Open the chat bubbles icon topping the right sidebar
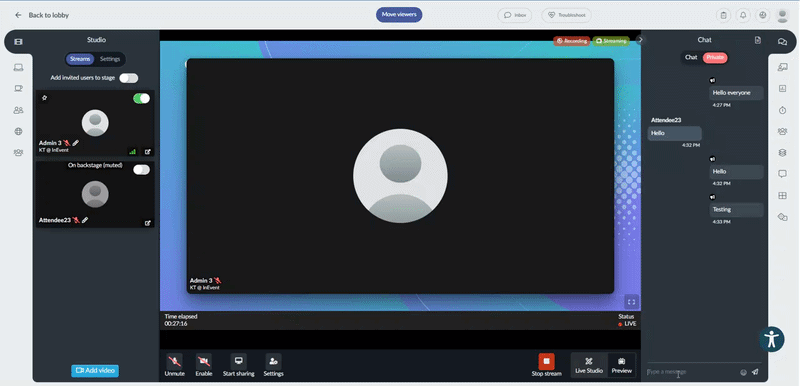This screenshot has width=800, height=386. pyautogui.click(x=782, y=42)
